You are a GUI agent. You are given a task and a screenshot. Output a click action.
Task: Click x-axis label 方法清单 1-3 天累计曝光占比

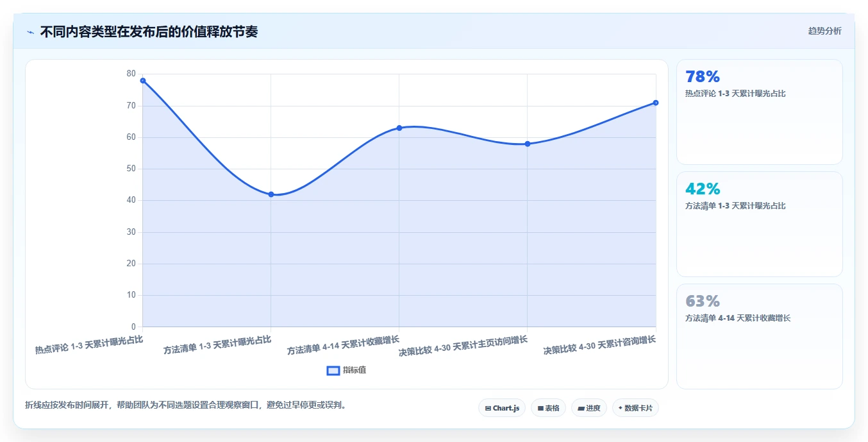[x=217, y=344]
